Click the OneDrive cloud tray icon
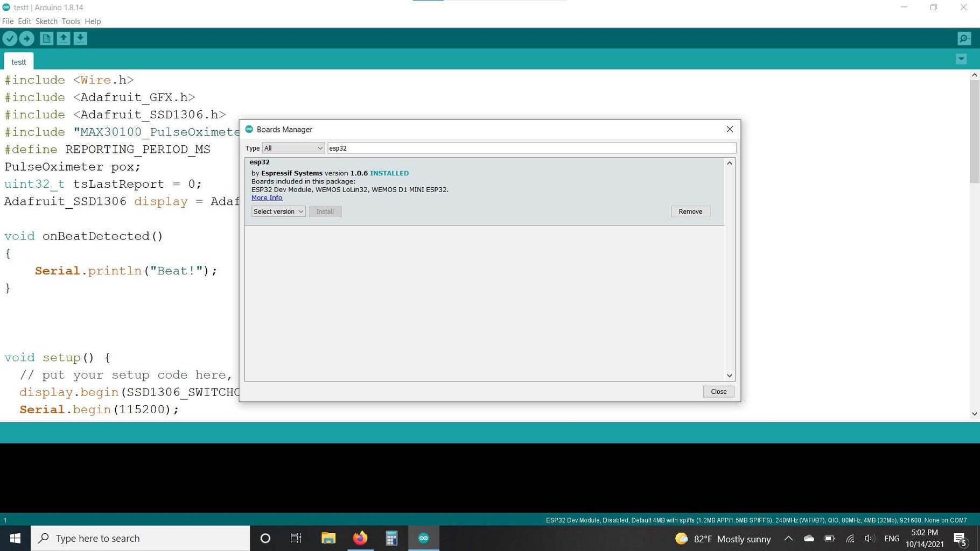 coord(809,538)
